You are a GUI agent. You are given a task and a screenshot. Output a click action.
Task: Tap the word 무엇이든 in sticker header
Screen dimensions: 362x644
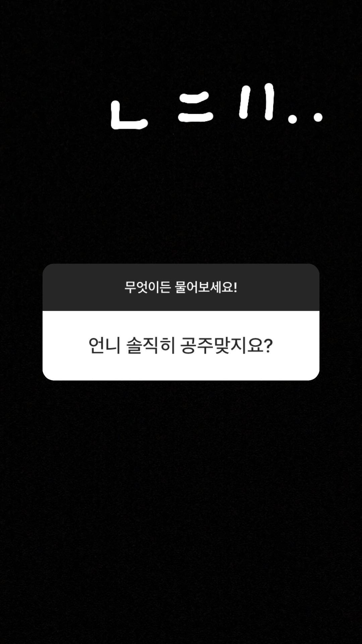(x=148, y=287)
